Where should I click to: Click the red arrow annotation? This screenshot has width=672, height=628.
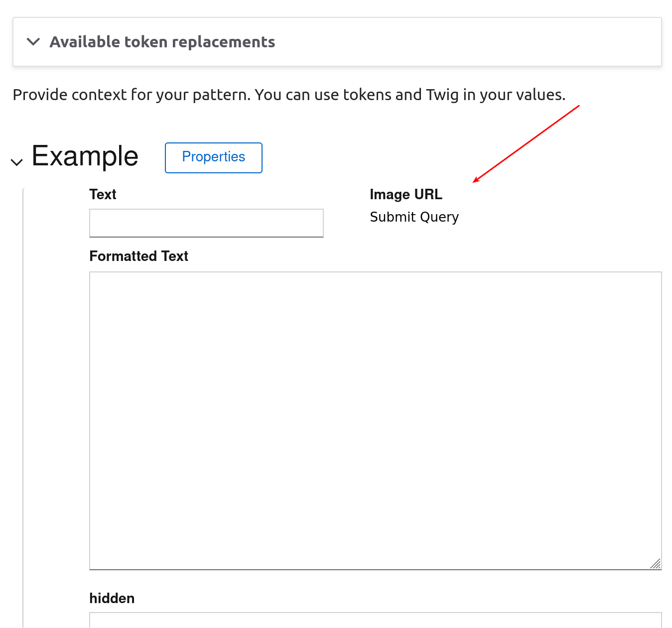pyautogui.click(x=526, y=144)
